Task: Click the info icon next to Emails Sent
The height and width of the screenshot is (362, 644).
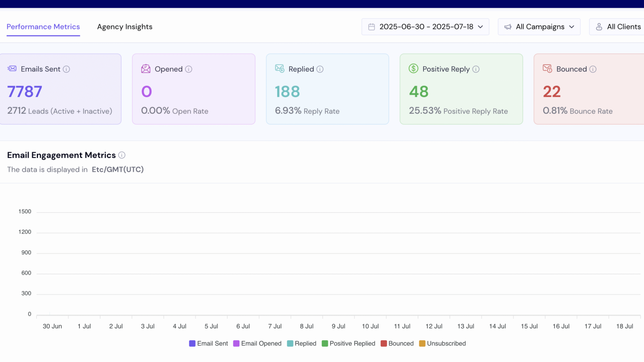Action: point(66,69)
